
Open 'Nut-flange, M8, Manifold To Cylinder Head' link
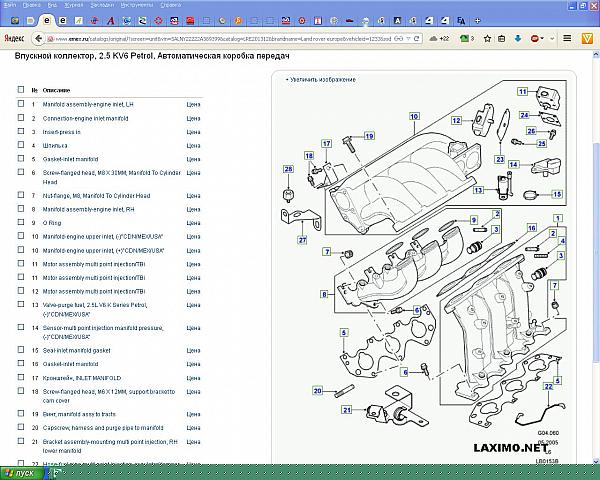coord(96,196)
